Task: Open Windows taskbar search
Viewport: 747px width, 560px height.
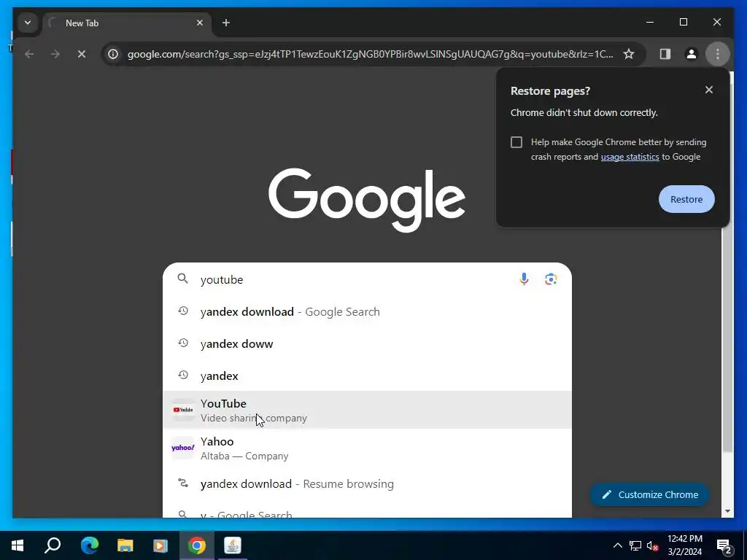Action: point(53,545)
